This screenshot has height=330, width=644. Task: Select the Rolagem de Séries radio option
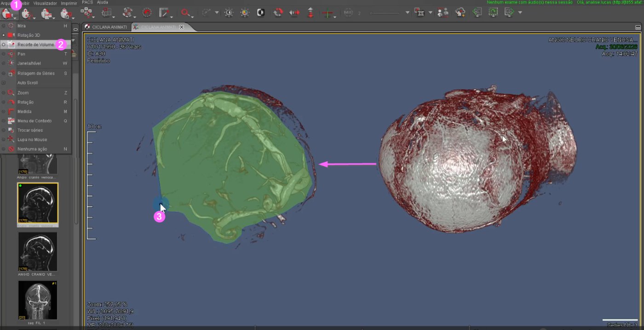(x=4, y=73)
